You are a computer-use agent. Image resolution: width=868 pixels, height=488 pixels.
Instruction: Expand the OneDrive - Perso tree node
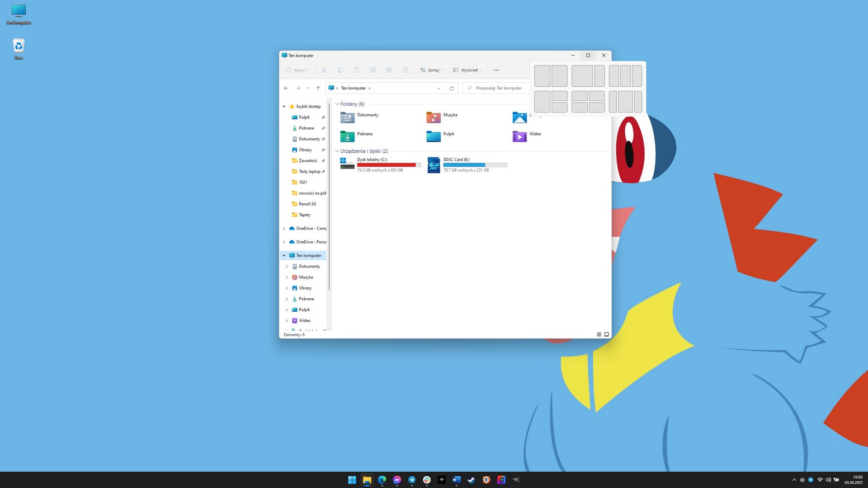click(284, 242)
